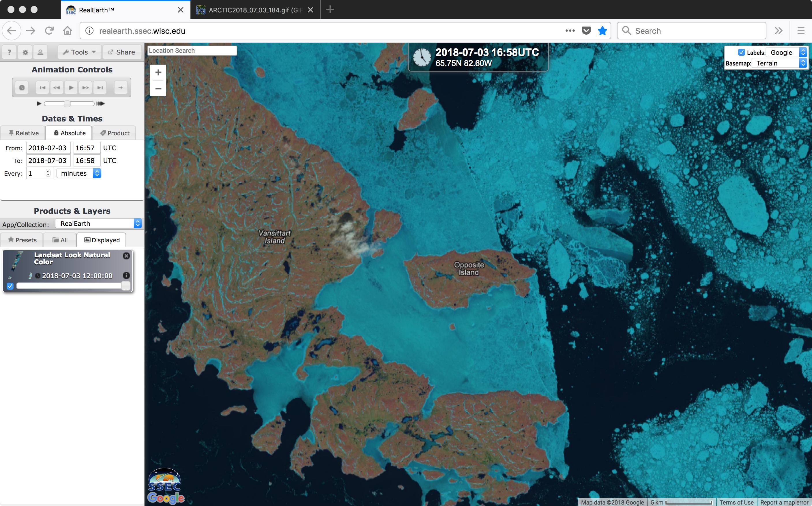Close the RealEarth browser tab
The width and height of the screenshot is (812, 506).
pos(180,10)
